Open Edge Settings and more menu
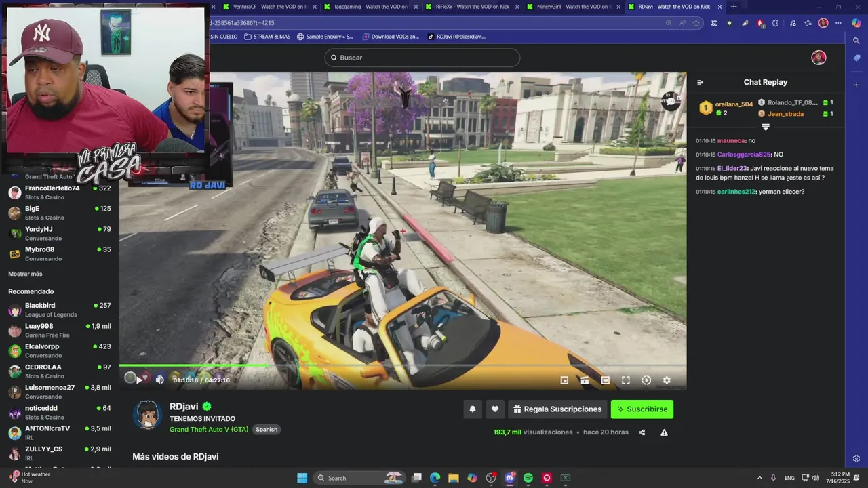 pyautogui.click(x=838, y=23)
